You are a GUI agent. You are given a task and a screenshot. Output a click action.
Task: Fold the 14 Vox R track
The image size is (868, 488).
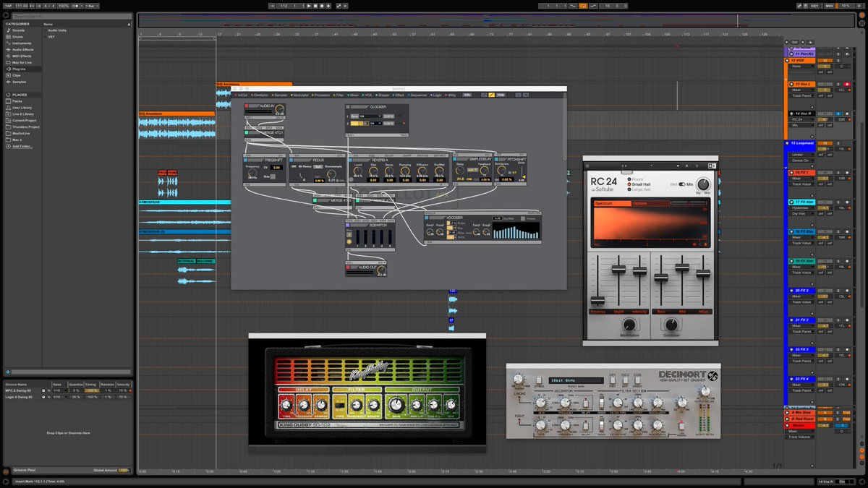pos(791,114)
